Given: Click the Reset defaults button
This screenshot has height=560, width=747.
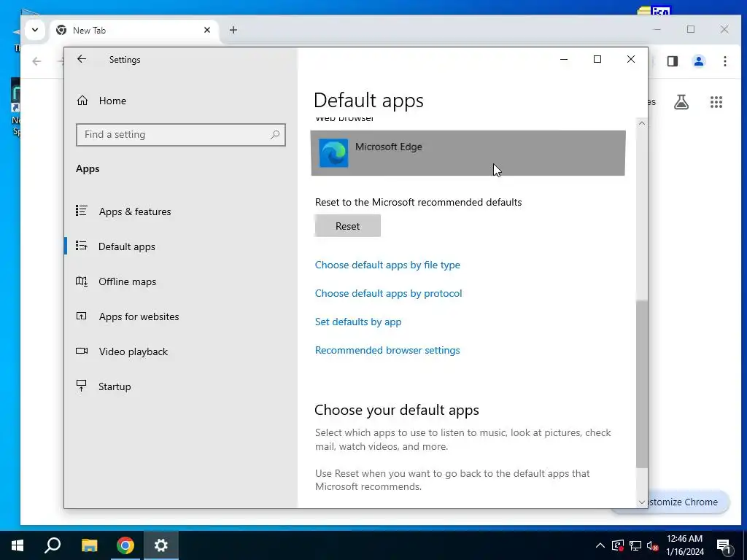Looking at the screenshot, I should click(348, 226).
